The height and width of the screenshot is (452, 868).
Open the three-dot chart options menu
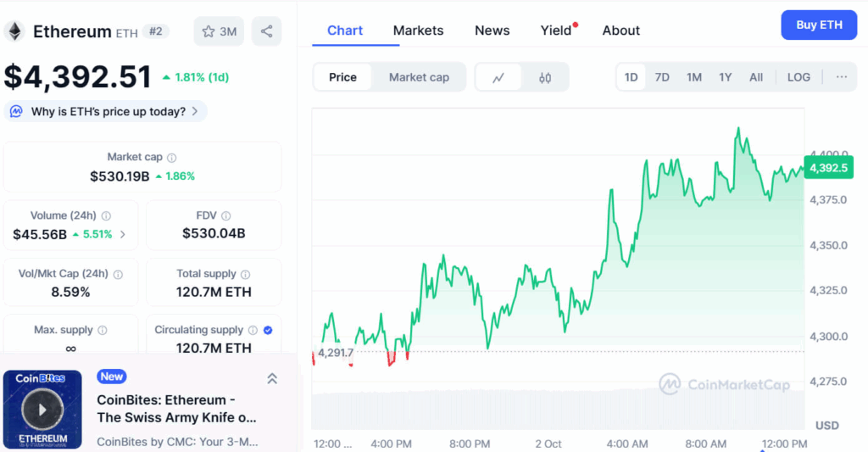pyautogui.click(x=841, y=77)
